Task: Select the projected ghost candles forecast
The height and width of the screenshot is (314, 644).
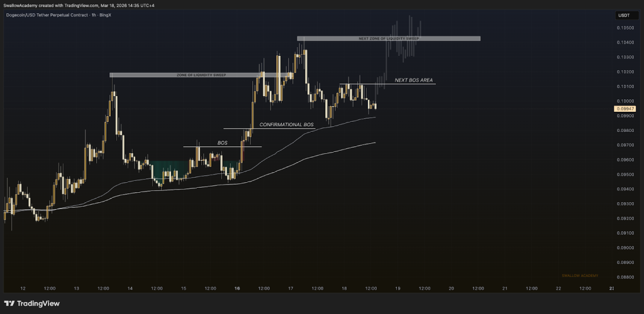Action: tap(402, 39)
